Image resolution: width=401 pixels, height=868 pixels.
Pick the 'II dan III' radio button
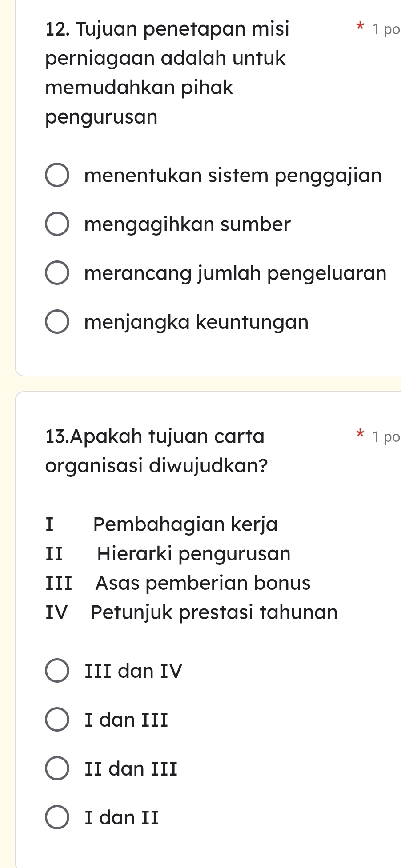click(57, 768)
